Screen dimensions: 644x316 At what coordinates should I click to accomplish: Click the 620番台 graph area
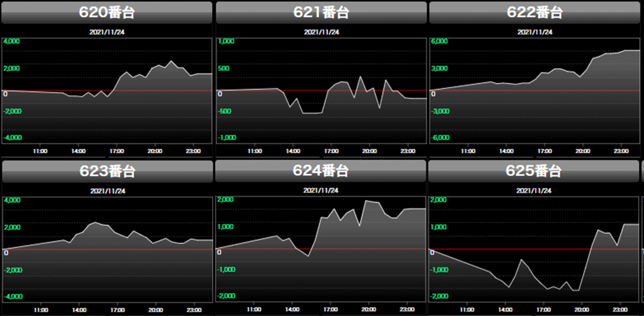tap(107, 91)
